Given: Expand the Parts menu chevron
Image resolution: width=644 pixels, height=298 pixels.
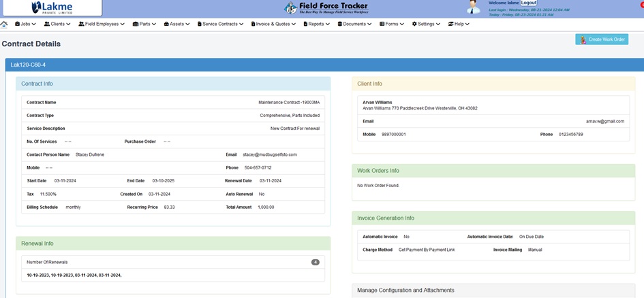Looking at the screenshot, I should coord(153,24).
